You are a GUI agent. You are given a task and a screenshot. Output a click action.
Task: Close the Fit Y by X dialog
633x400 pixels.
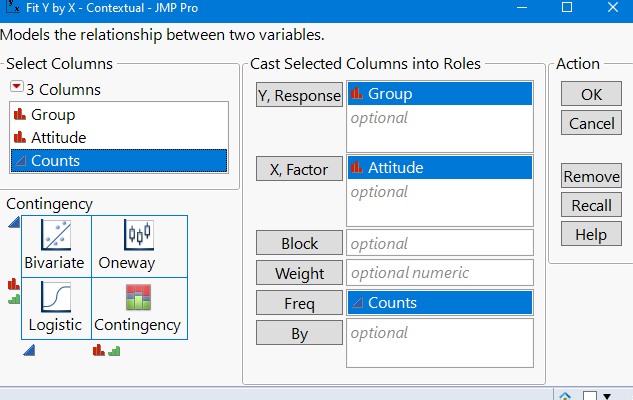(x=613, y=7)
